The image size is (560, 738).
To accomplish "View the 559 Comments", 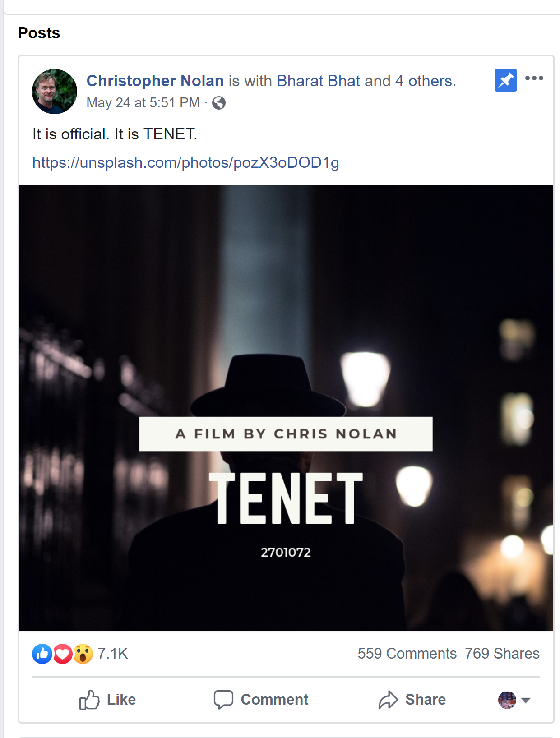I will click(x=407, y=653).
